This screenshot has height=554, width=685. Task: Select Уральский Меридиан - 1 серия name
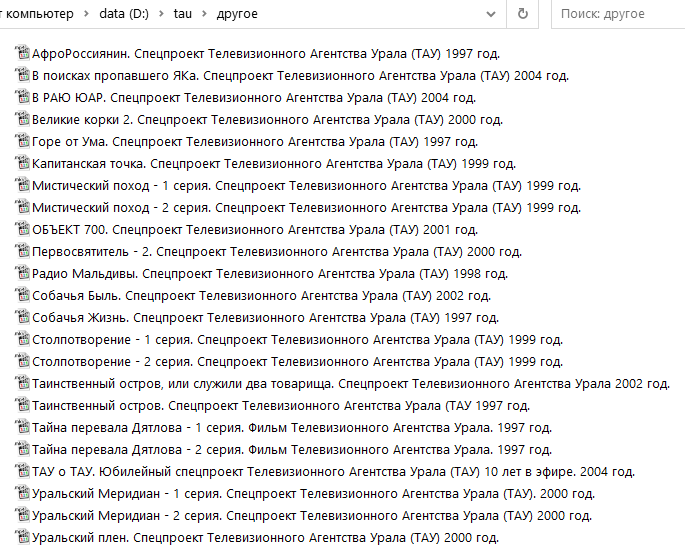coord(313,493)
